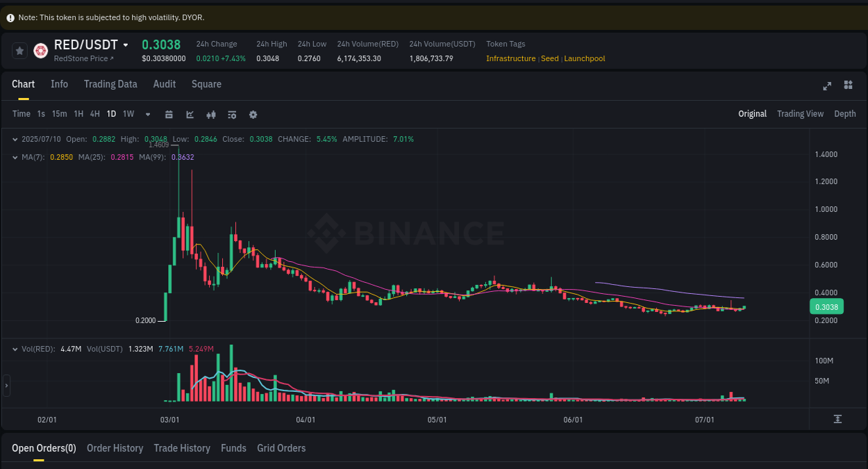Switch to the Trading Data tab
Image resolution: width=868 pixels, height=469 pixels.
tap(110, 84)
